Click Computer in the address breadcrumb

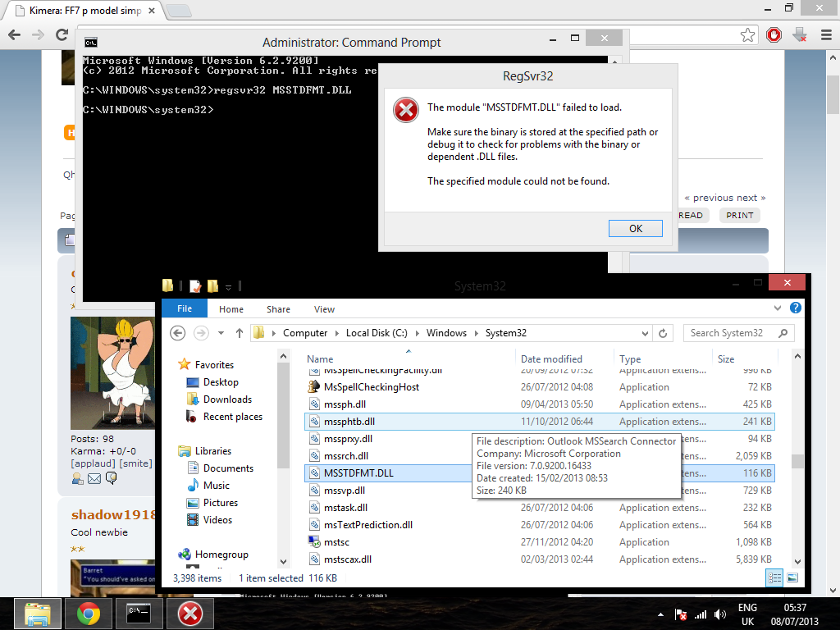[x=305, y=333]
